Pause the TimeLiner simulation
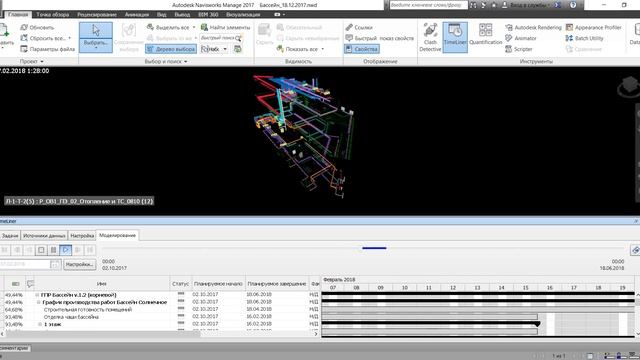 pyautogui.click(x=53, y=250)
